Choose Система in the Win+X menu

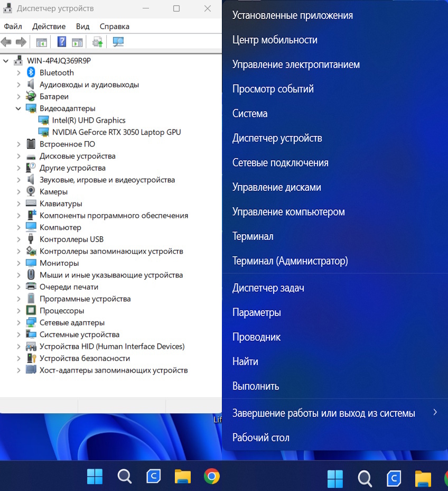click(334, 113)
